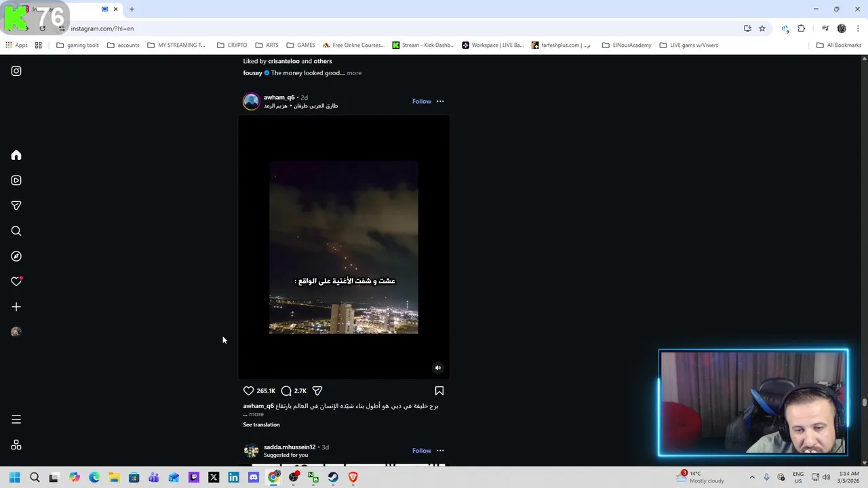
Task: Bookmark this page with star icon
Action: coord(762,28)
